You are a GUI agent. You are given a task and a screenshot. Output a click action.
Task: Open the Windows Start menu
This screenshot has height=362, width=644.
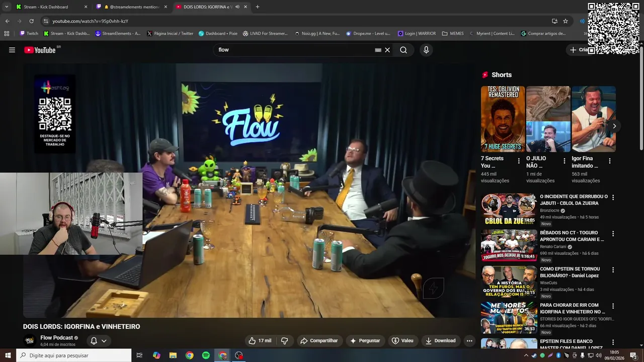[x=8, y=355]
